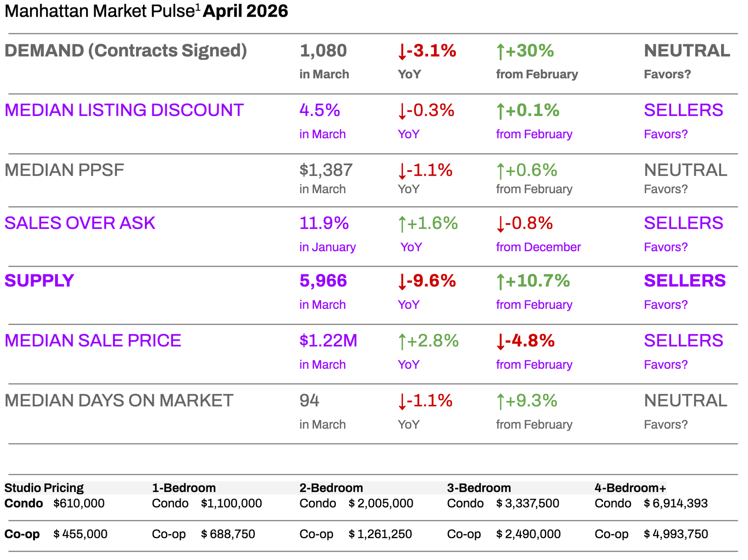
Task: Click the green up arrow beside +1.6%
Action: 402,224
